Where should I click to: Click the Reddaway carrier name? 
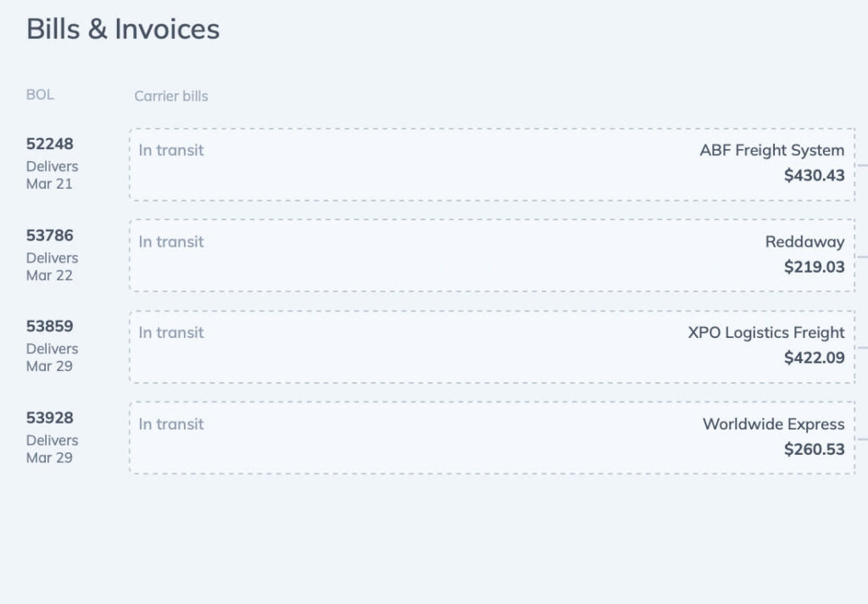click(804, 241)
